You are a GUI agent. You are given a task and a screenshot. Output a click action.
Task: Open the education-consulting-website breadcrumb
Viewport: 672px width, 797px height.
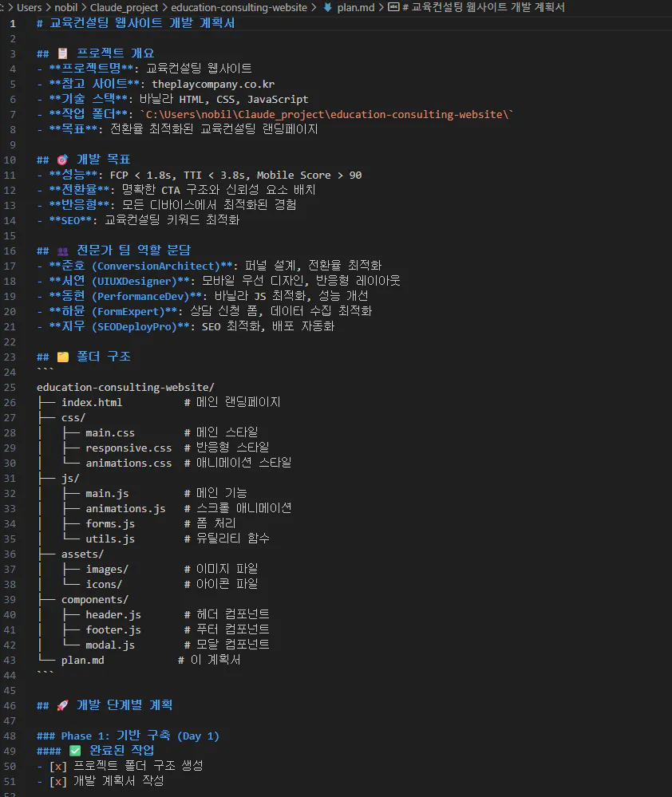point(239,8)
